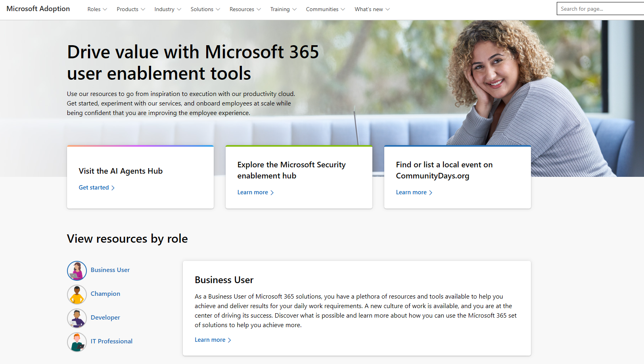Click the IT Professional avatar icon
The image size is (644, 364).
point(77,342)
